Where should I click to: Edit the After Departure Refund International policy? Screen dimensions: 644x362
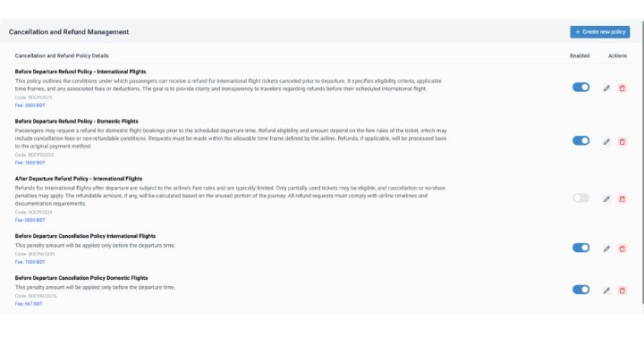606,198
